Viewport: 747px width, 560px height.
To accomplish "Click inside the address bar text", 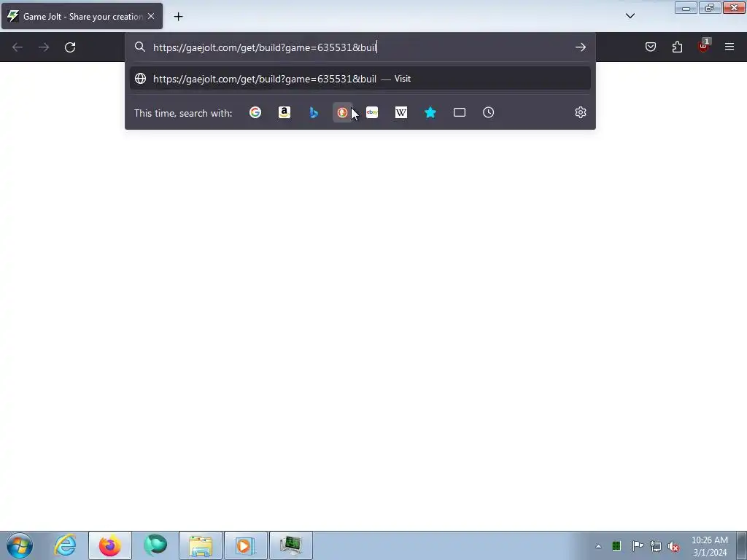I will coord(265,47).
